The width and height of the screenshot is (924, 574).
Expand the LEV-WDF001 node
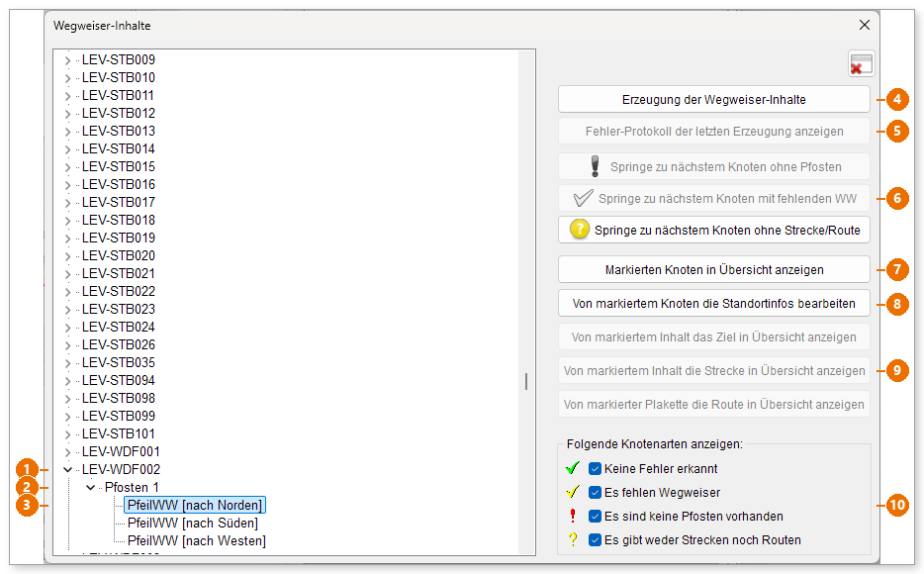(x=68, y=452)
